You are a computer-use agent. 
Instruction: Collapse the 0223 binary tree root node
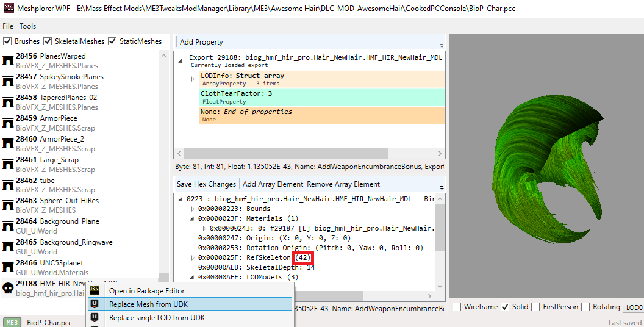(181, 199)
